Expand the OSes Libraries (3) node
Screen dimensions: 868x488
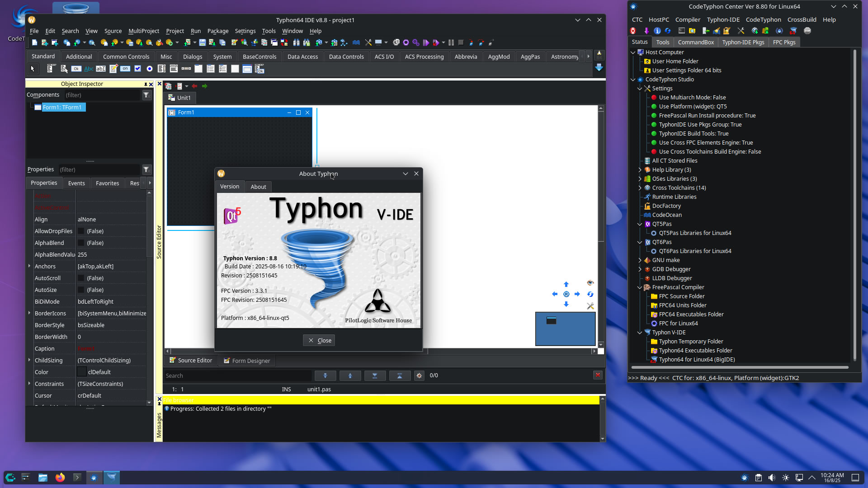point(640,179)
